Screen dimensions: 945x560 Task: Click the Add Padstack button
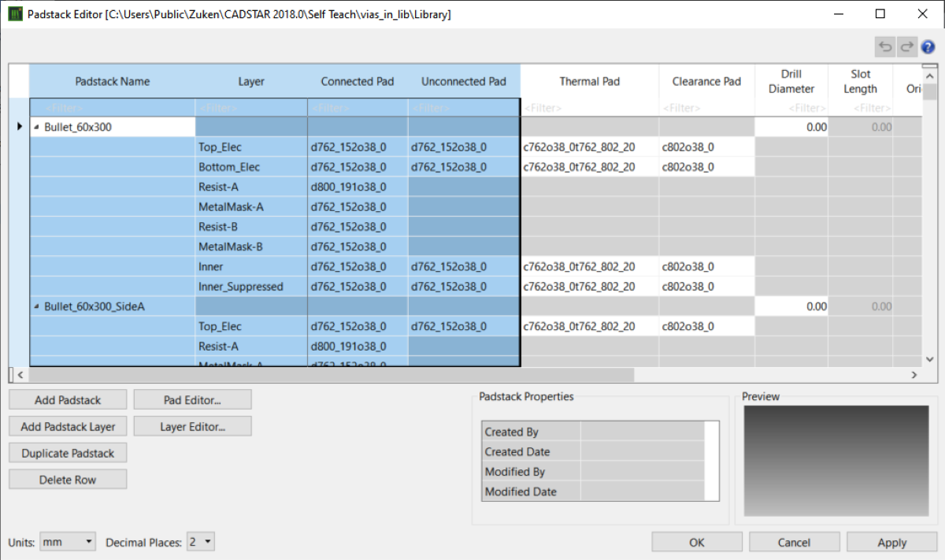pyautogui.click(x=68, y=400)
